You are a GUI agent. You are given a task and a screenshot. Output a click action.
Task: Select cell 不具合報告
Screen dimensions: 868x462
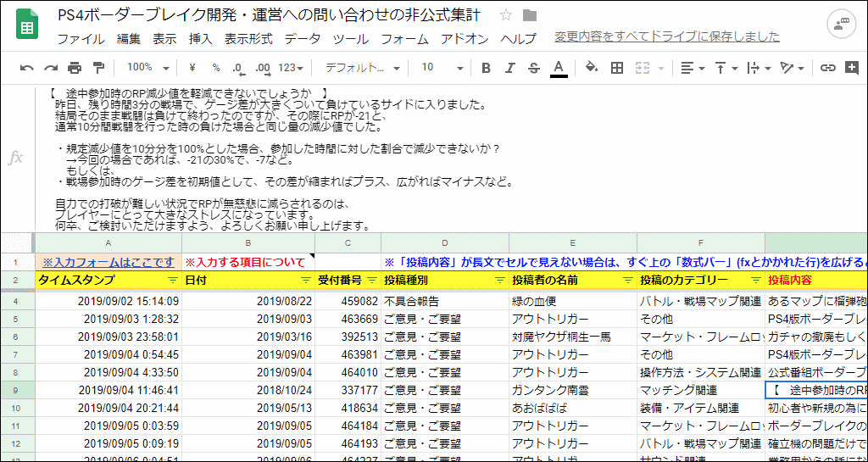pyautogui.click(x=445, y=302)
